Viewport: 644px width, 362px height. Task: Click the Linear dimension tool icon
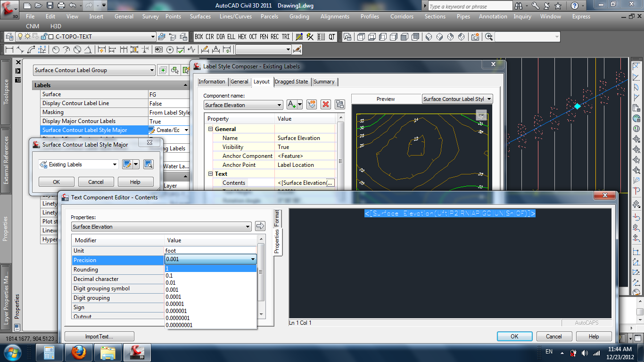click(9, 49)
